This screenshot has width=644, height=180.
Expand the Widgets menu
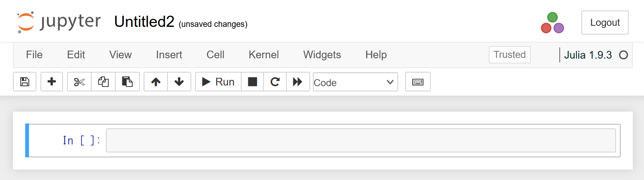[x=322, y=55]
